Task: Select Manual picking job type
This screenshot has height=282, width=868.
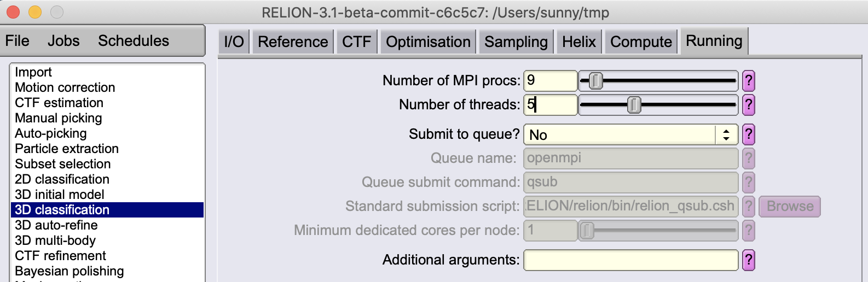Action: [x=107, y=118]
